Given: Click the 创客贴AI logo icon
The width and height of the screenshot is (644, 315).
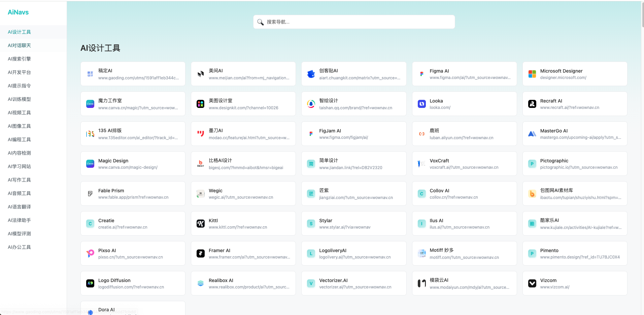Looking at the screenshot, I should pos(311,74).
